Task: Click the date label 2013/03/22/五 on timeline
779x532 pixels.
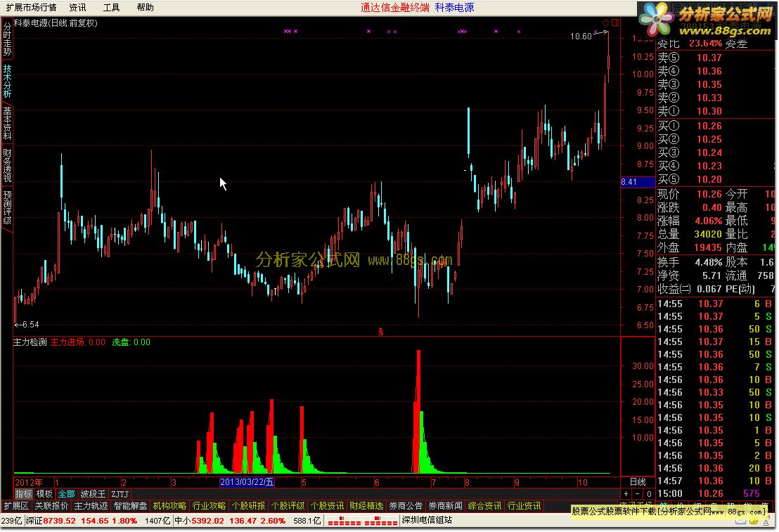Action: [x=247, y=482]
